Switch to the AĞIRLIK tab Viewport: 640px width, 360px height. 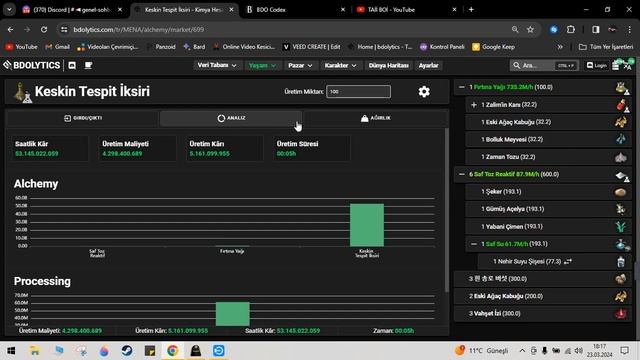(376, 118)
